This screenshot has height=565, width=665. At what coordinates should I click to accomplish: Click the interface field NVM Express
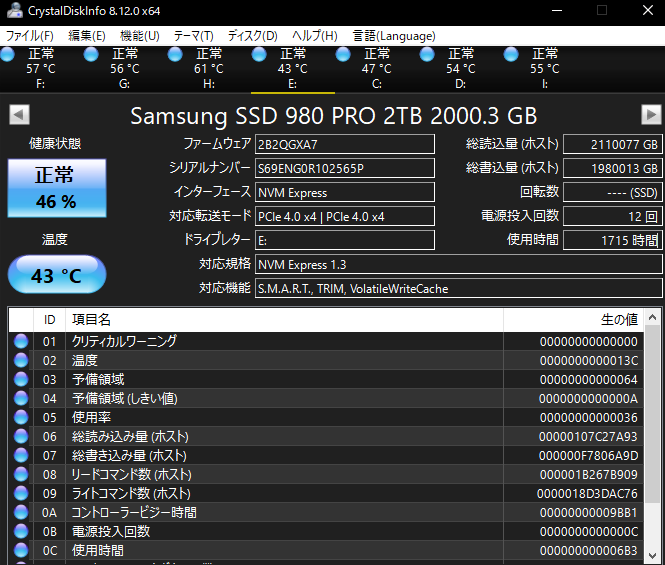345,193
